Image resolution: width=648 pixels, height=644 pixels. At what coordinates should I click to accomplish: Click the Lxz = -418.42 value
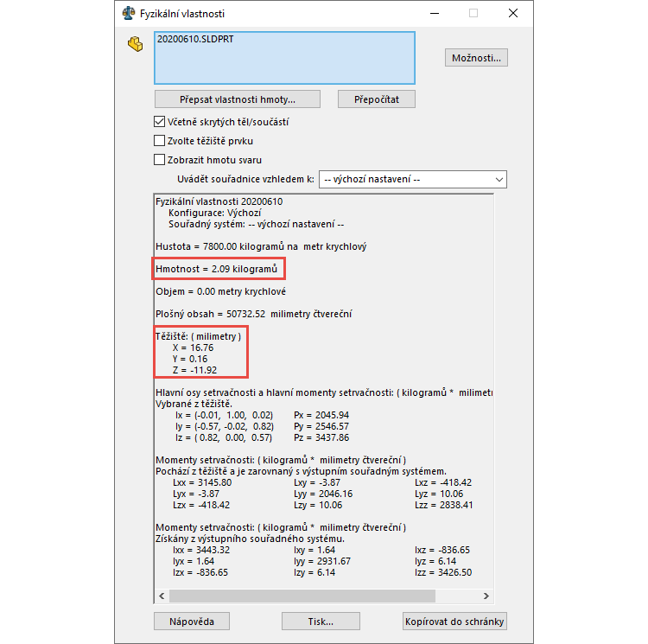click(443, 482)
